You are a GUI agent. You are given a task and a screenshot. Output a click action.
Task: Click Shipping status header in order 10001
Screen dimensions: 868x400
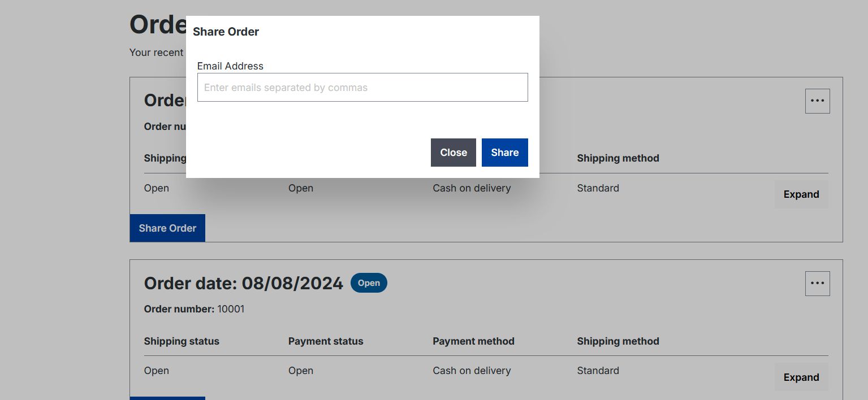(x=182, y=341)
